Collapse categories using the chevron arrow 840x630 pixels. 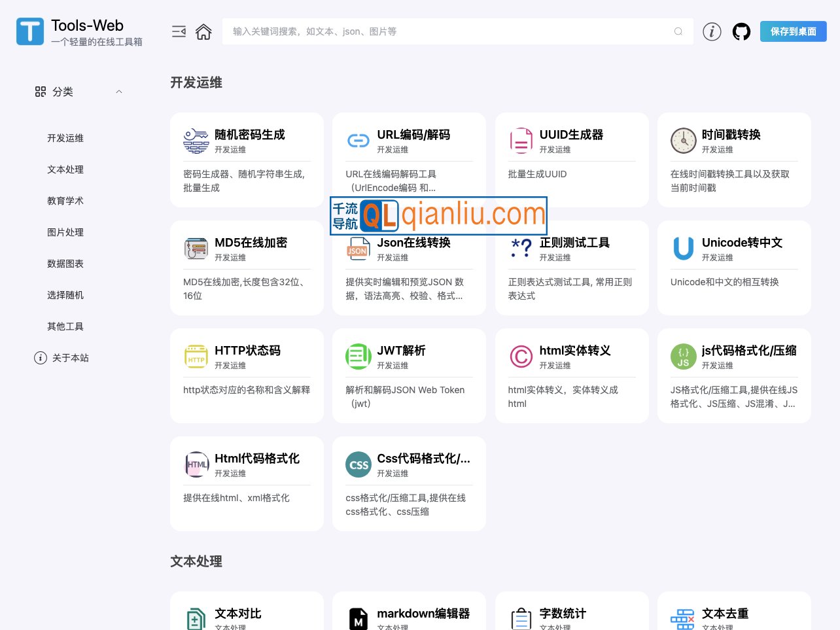coord(119,92)
